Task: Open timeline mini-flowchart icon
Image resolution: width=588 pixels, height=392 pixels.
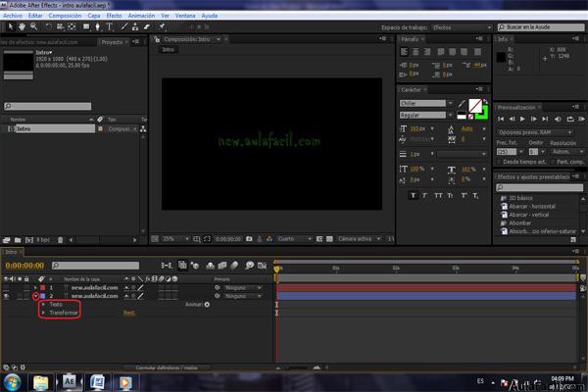Action: pos(167,266)
